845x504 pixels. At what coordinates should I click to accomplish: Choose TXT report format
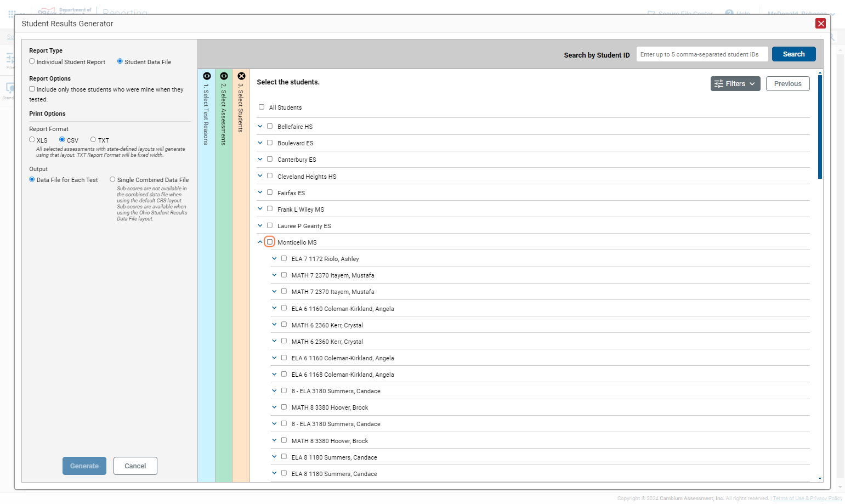pos(93,140)
